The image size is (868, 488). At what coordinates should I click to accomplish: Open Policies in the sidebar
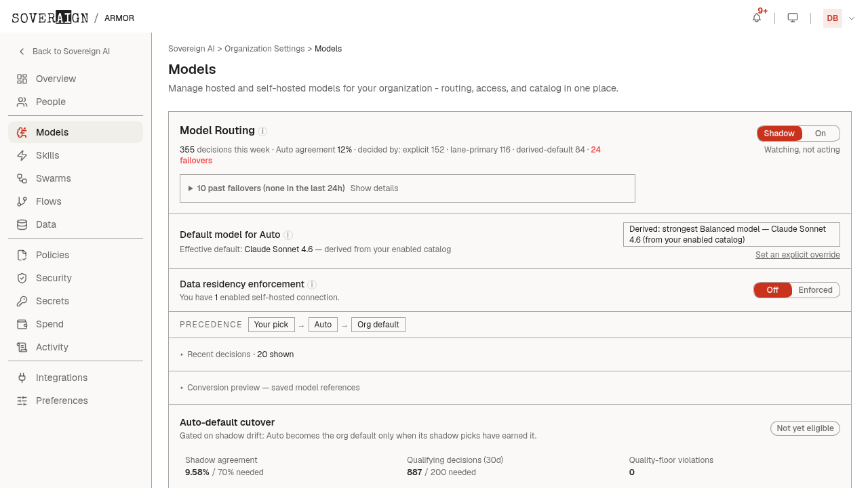[75, 255]
